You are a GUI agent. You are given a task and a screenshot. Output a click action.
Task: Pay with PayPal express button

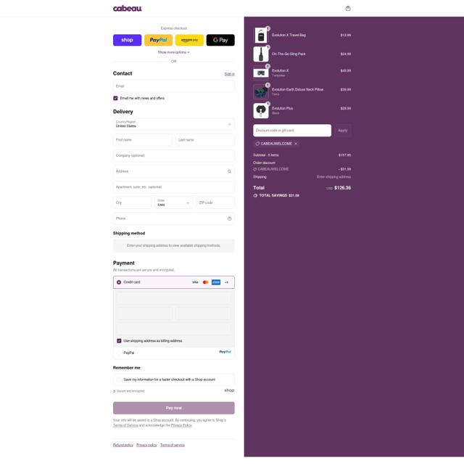tap(158, 40)
